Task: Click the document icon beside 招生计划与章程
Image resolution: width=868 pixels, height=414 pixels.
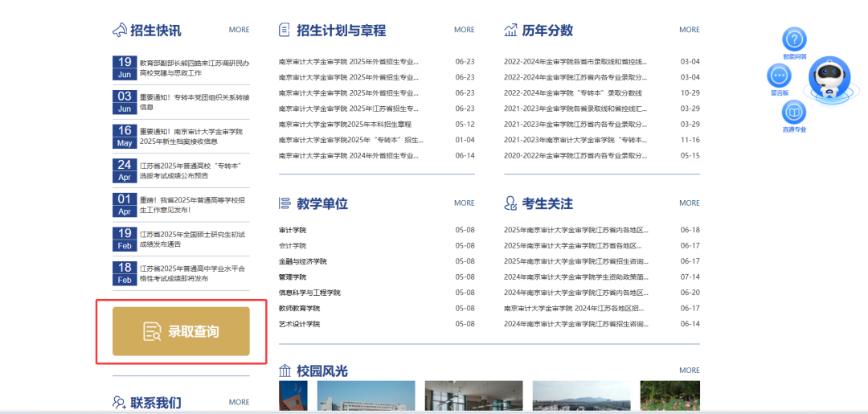Action: click(285, 30)
